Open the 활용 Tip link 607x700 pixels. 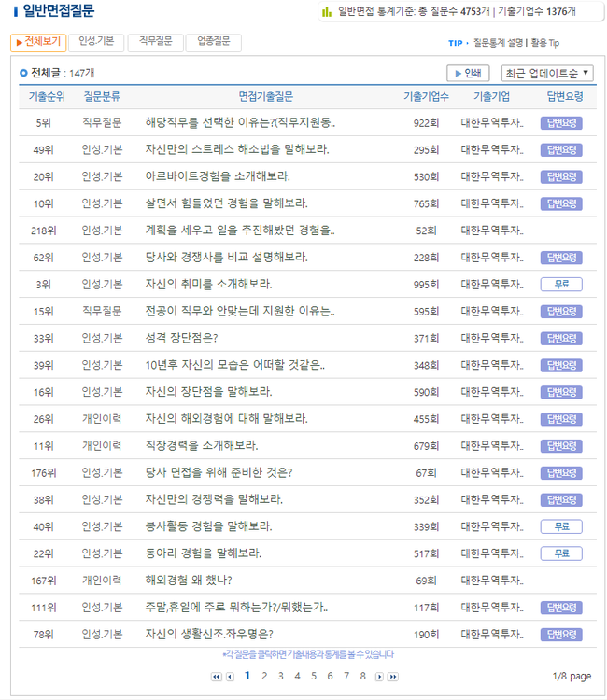(545, 43)
